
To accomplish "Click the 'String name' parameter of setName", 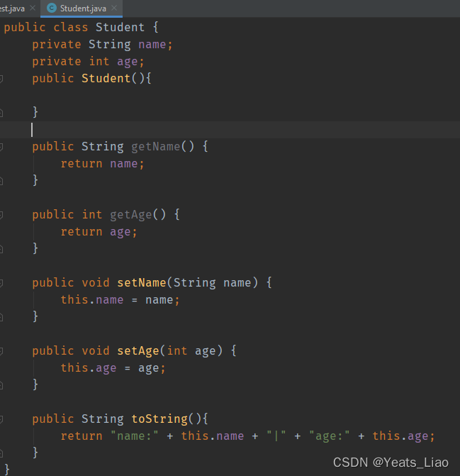I will click(x=213, y=283).
